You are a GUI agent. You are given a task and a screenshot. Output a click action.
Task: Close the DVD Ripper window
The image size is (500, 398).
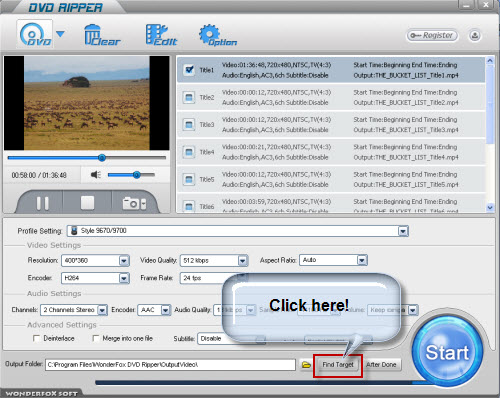(486, 5)
